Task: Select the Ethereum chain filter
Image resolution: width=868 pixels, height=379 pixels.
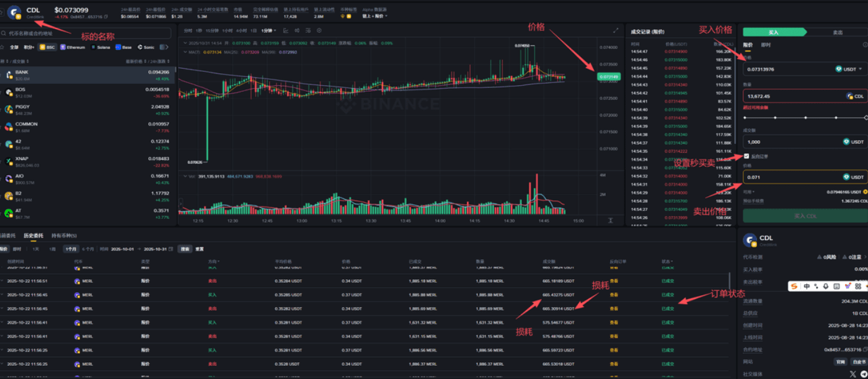Action: (x=73, y=47)
